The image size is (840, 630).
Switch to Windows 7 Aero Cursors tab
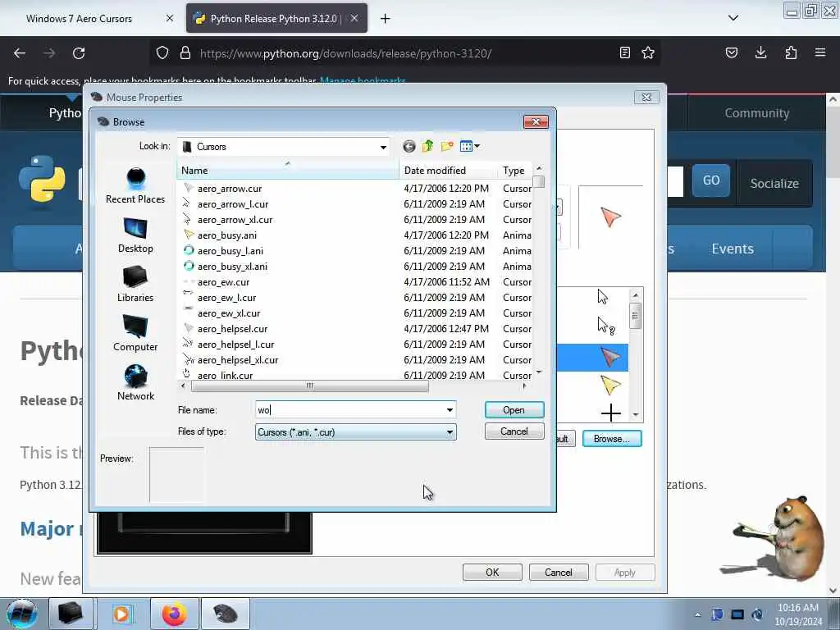click(x=79, y=19)
